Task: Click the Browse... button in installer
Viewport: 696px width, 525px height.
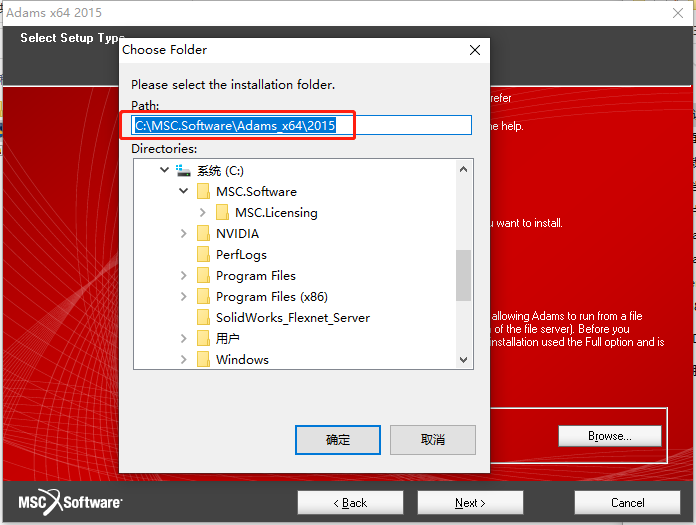Action: [x=609, y=436]
